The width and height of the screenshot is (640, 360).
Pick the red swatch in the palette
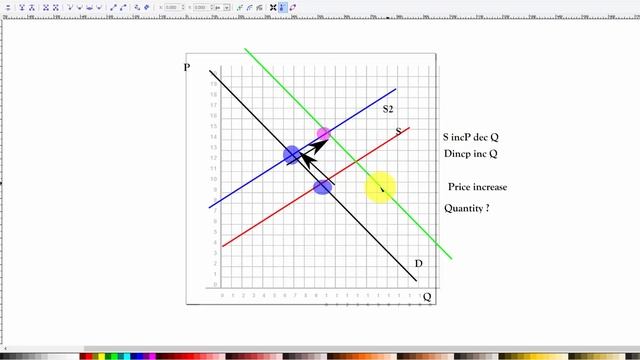click(89, 357)
